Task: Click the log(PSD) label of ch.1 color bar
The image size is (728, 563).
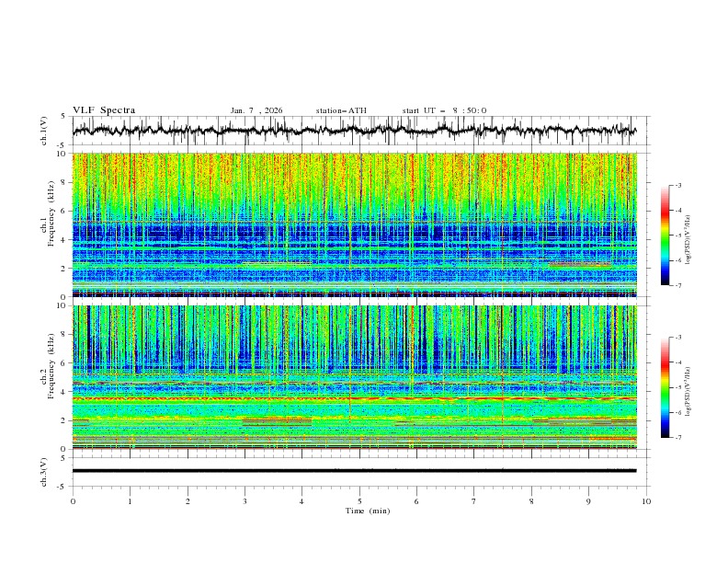Action: click(688, 240)
